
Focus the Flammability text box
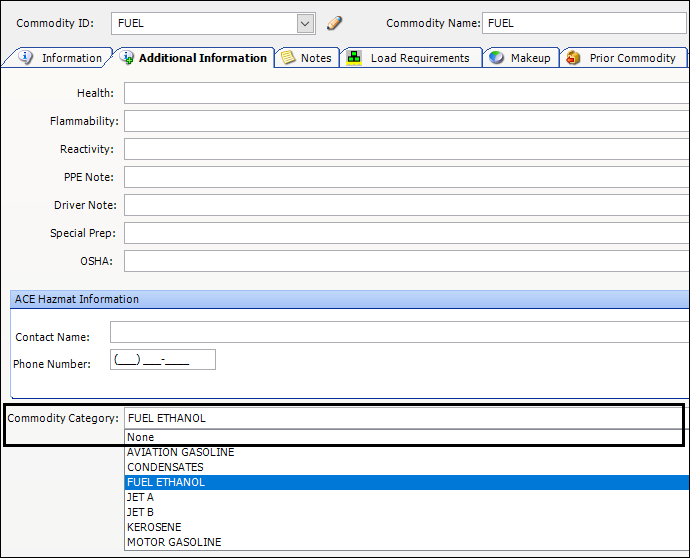[405, 121]
